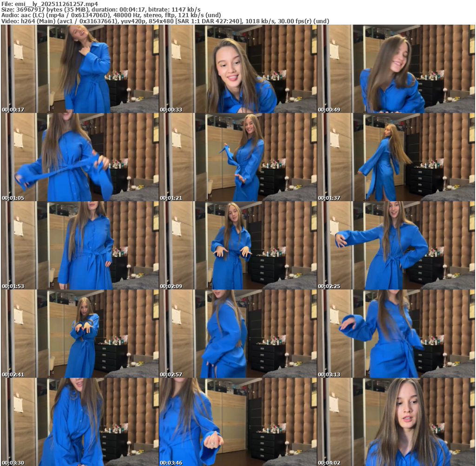Click the thumbnail stamped 00:03:46
Viewport: 476px width, 466px height.
[238, 422]
